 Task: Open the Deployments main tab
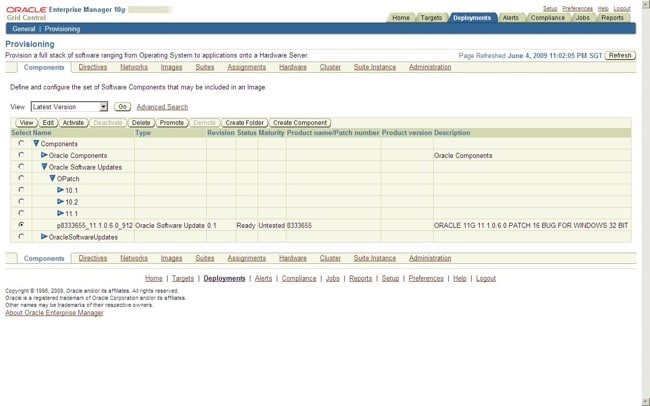tap(472, 18)
